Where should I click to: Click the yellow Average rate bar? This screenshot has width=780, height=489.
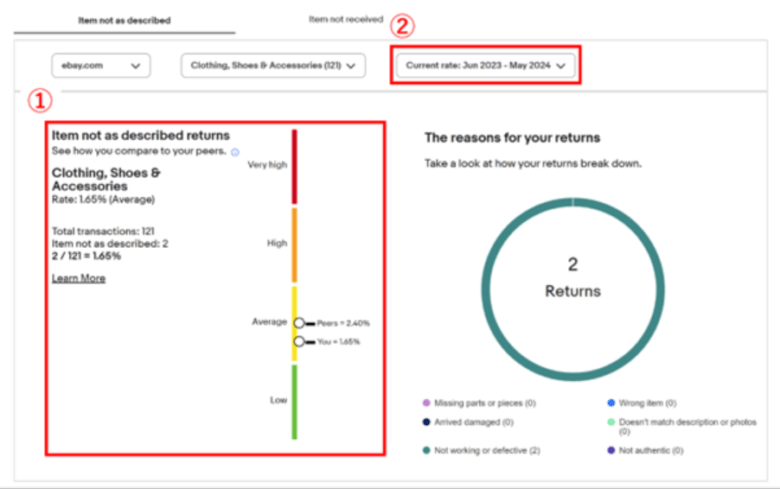295,300
